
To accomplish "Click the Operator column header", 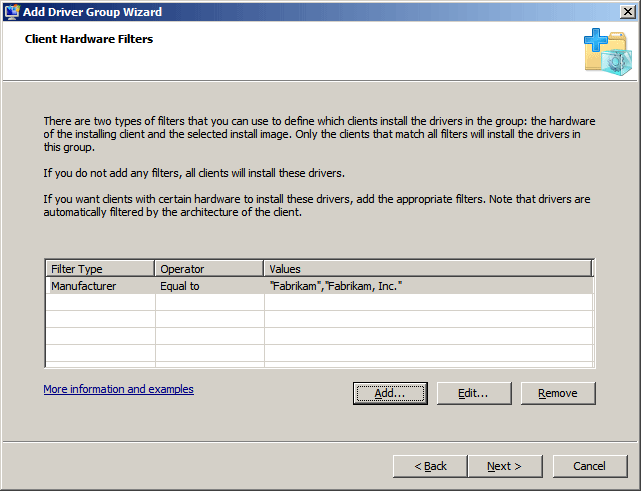I will tap(209, 269).
